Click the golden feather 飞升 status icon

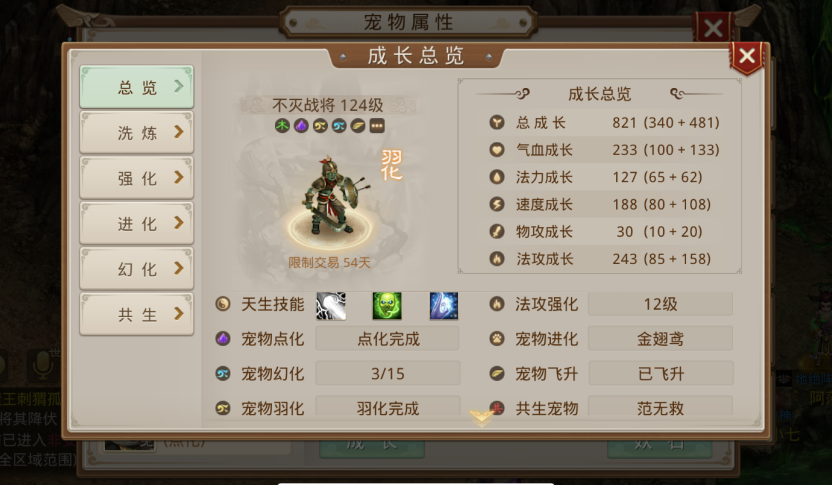click(358, 126)
